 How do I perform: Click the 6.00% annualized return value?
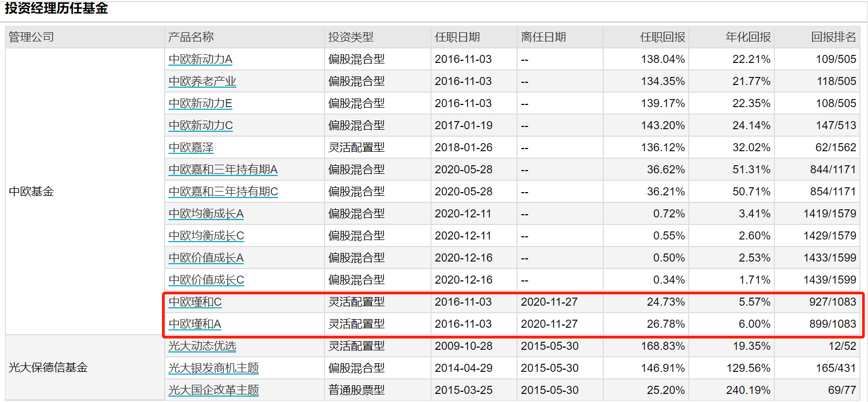754,324
